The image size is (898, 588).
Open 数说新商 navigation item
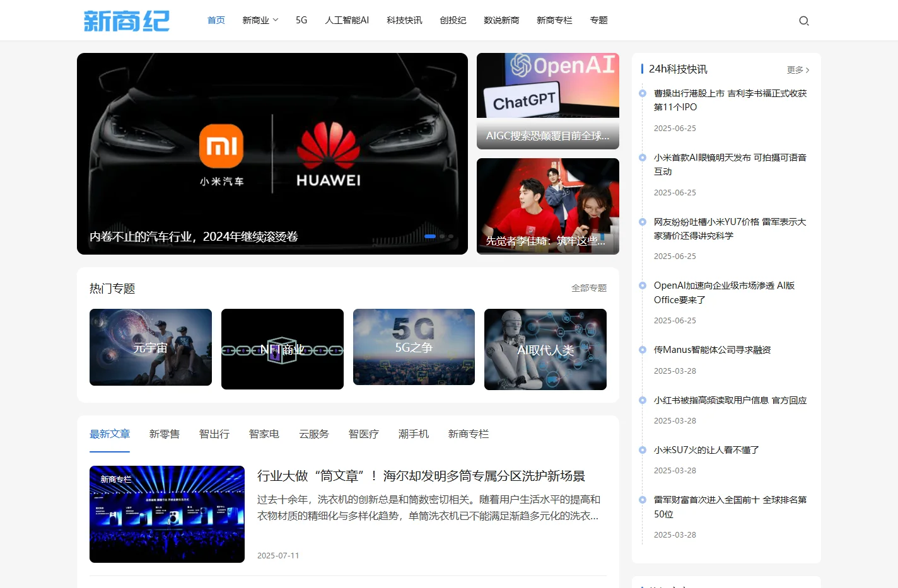click(501, 20)
